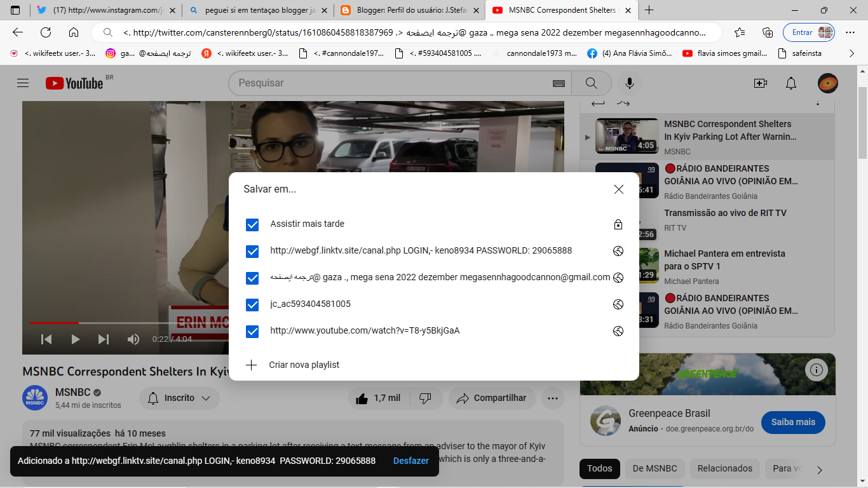Go to the YouTube home logo

coord(74,83)
